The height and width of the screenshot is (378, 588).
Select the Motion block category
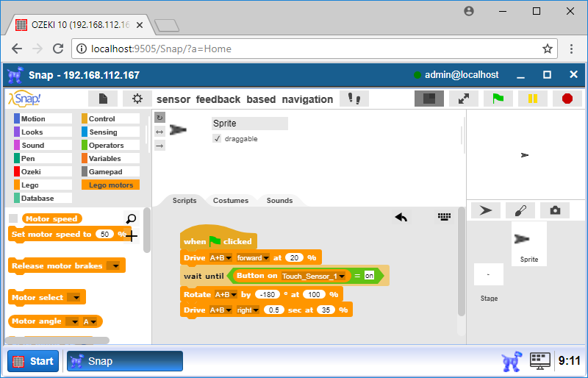pyautogui.click(x=43, y=118)
